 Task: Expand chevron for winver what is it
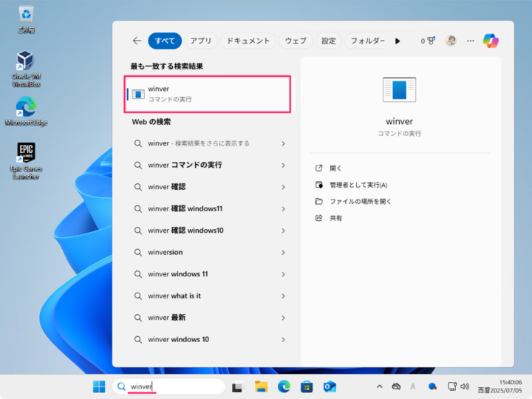click(283, 296)
